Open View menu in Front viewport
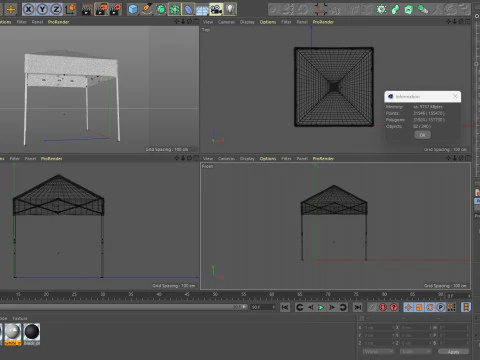Viewport: 480px width, 360px height. (208, 159)
